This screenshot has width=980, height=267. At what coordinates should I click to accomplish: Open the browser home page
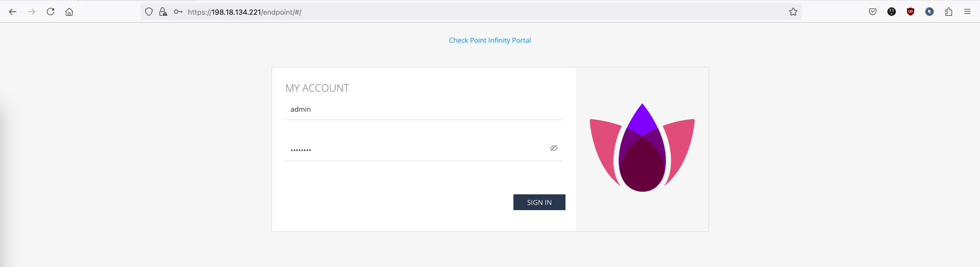tap(69, 12)
